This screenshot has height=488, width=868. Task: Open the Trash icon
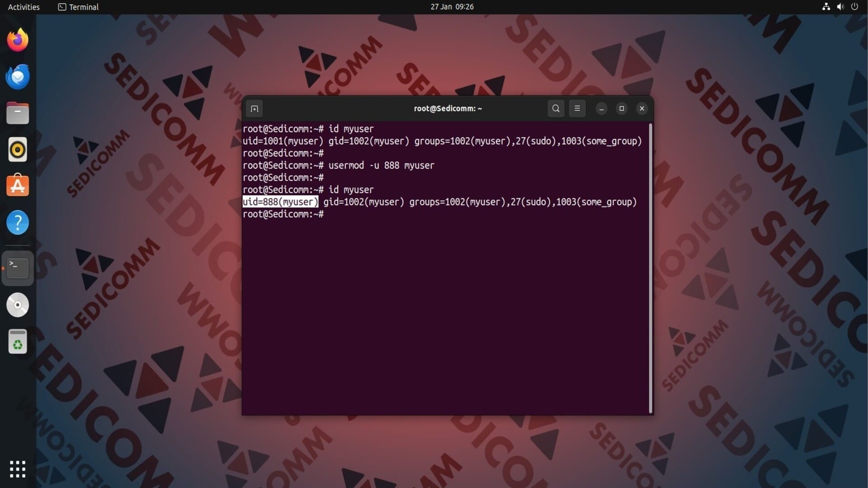(x=18, y=342)
